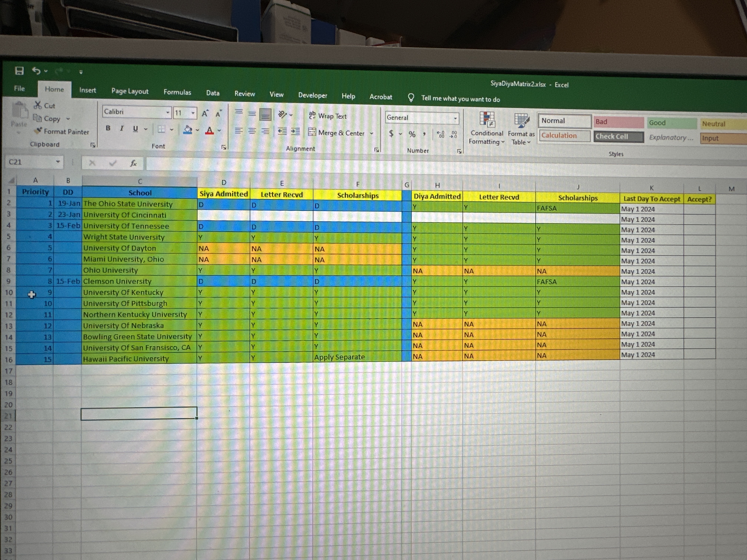Open the General number format dropdown
The width and height of the screenshot is (747, 560).
455,119
